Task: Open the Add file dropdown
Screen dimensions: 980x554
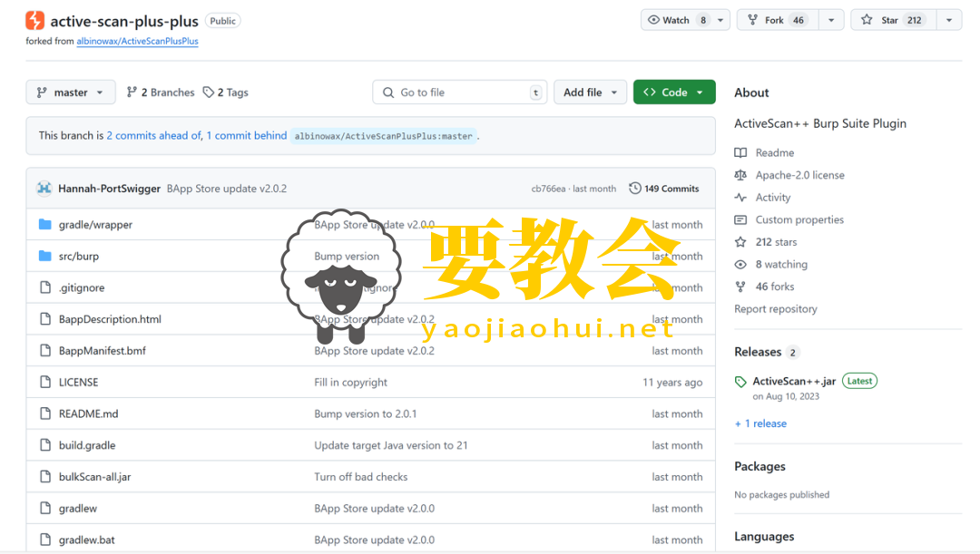Action: [x=590, y=92]
